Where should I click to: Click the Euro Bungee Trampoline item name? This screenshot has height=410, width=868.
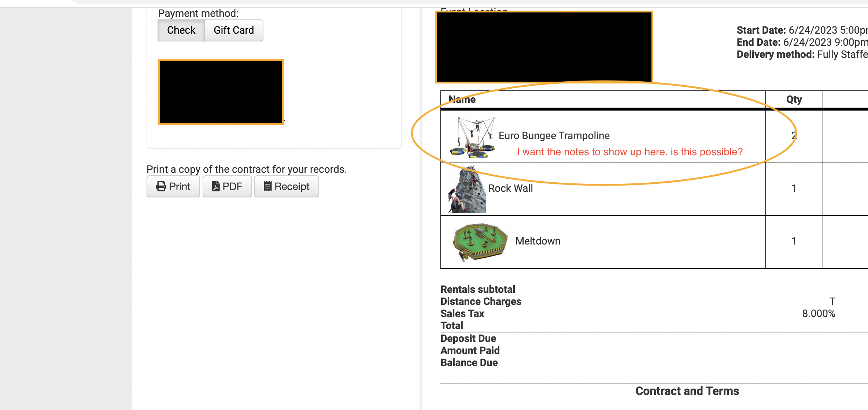tap(554, 136)
